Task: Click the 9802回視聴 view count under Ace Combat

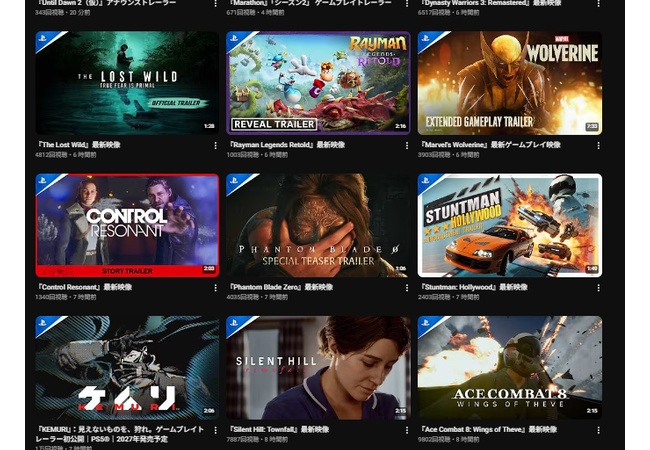Action: click(434, 440)
